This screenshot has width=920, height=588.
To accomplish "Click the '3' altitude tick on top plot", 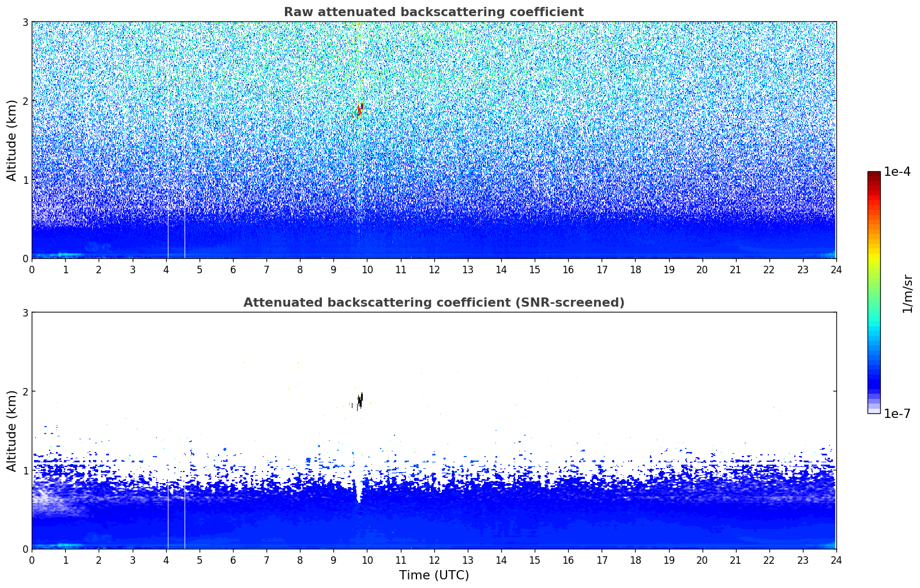I will click(25, 22).
